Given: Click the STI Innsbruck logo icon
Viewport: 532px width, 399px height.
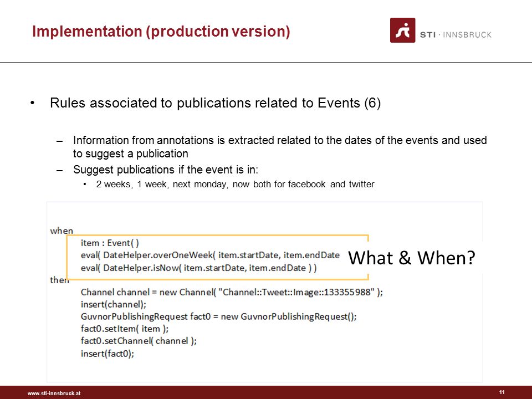Looking at the screenshot, I should [402, 30].
